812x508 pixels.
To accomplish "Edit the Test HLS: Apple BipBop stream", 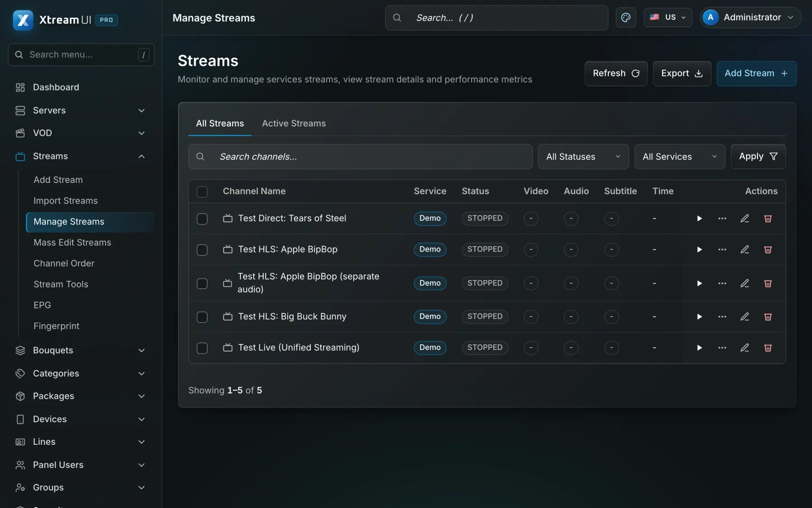I will (745, 250).
